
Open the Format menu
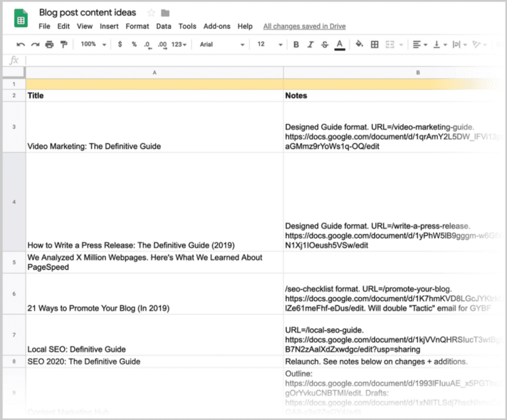tap(137, 26)
